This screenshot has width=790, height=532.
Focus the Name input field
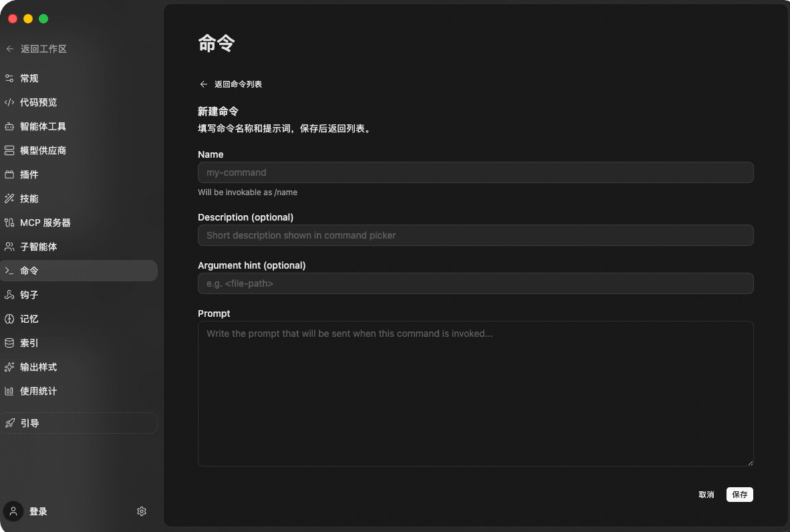tap(476, 172)
